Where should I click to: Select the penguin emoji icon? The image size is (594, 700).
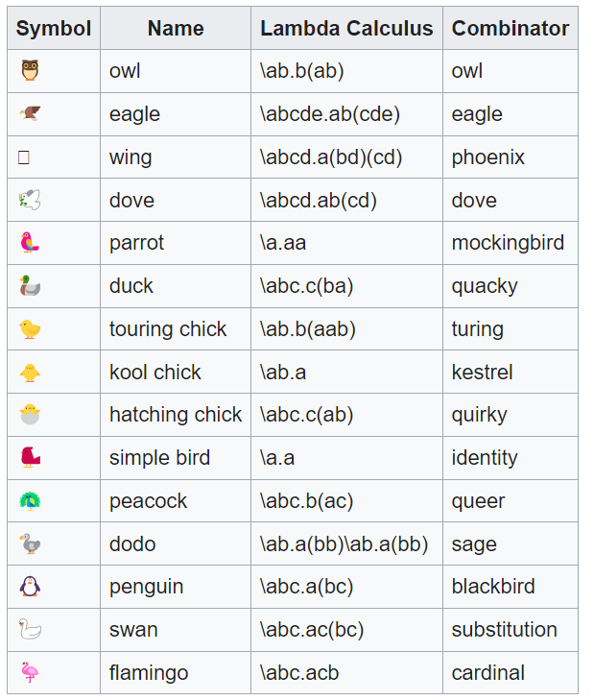pos(30,587)
